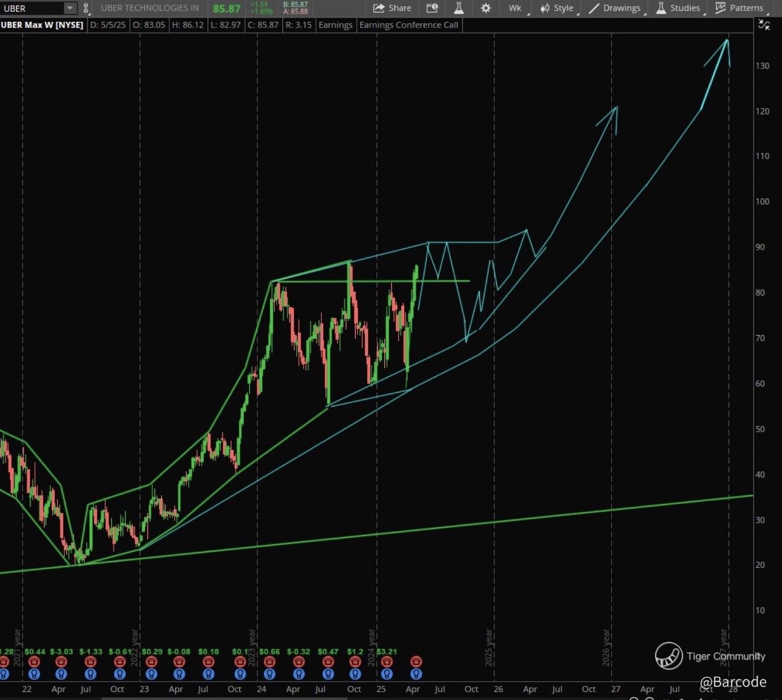Click the red phone icon under $-3.03

click(61, 662)
